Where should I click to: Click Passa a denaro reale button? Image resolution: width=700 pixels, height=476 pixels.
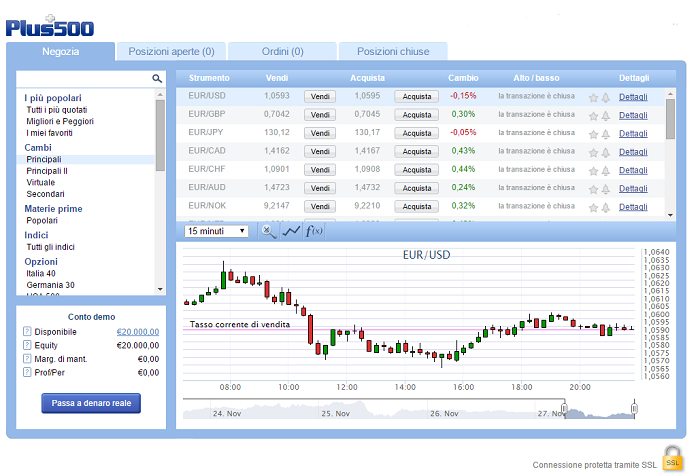[91, 404]
